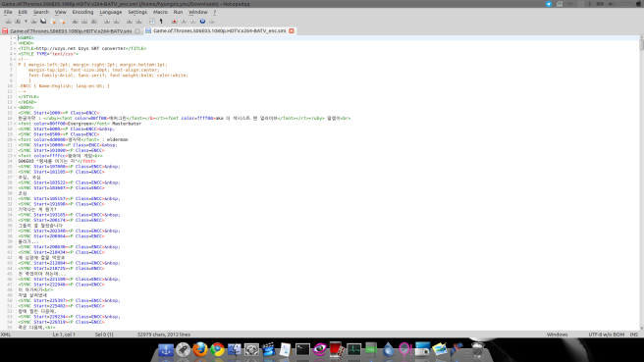Click the Zoom In toolbar icon
This screenshot has height=362, width=644.
tap(130, 22)
